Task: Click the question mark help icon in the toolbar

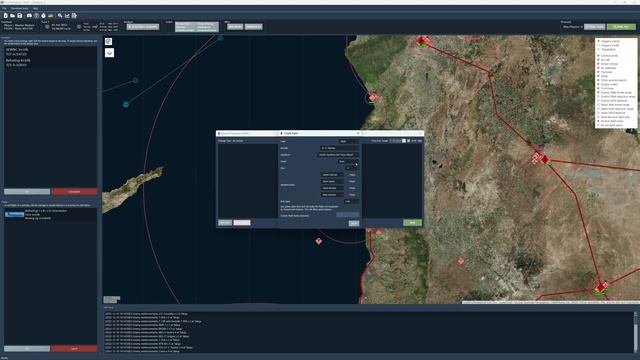Action: click(x=36, y=16)
